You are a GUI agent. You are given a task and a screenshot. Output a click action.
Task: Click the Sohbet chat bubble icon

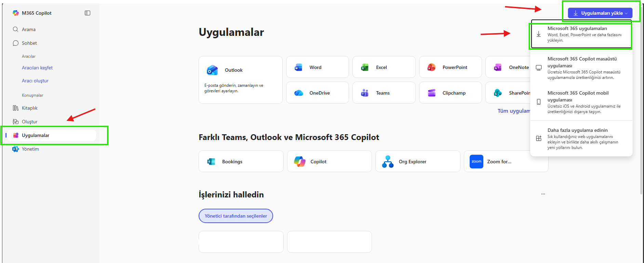(15, 43)
